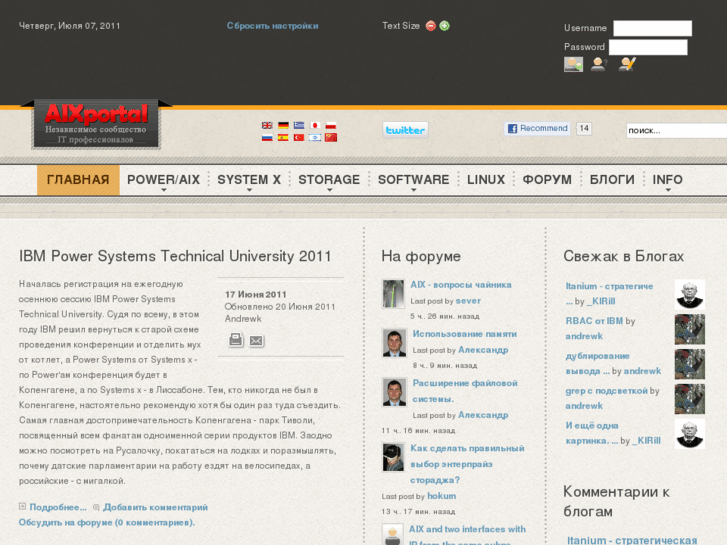Expand the STORAGE menu dropdown
This screenshot has width=727, height=545.
tap(329, 180)
